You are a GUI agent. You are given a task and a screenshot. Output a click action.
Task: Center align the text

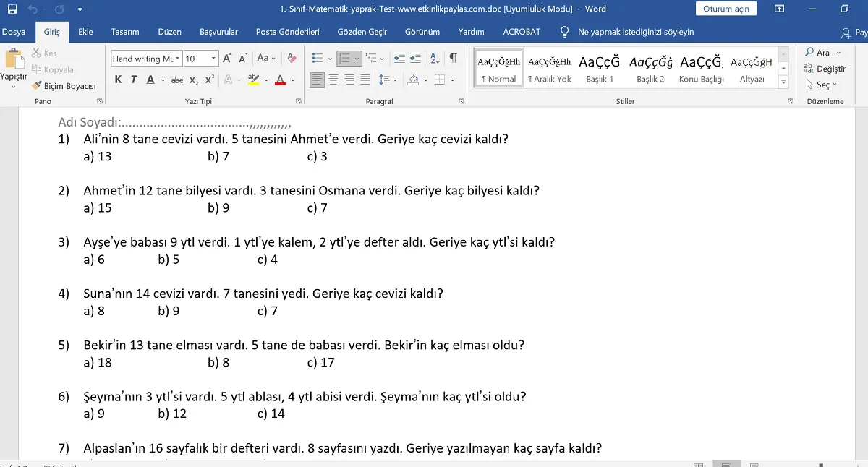[333, 80]
